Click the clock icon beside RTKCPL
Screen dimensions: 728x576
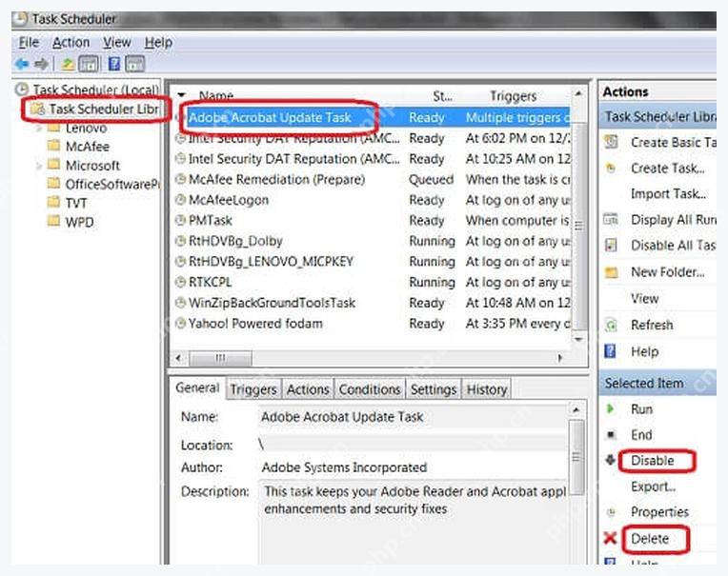click(180, 282)
